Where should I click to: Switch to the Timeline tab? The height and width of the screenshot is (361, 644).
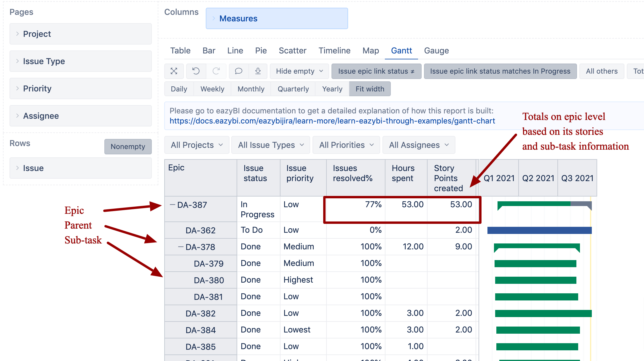pos(334,50)
